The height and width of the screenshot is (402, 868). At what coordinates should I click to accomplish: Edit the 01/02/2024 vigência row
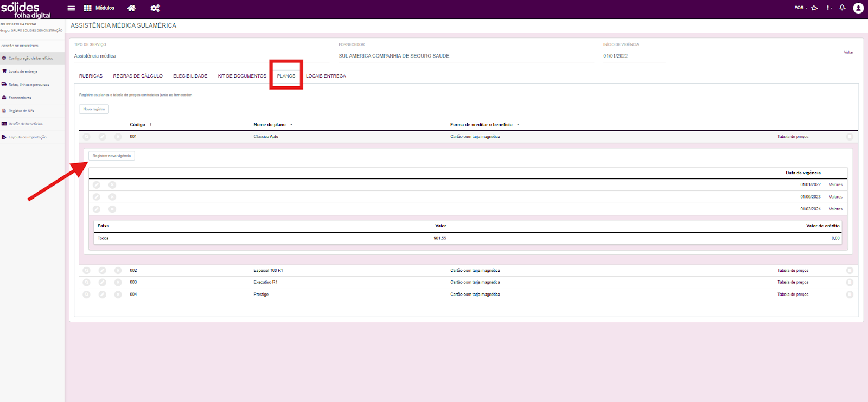(97, 209)
